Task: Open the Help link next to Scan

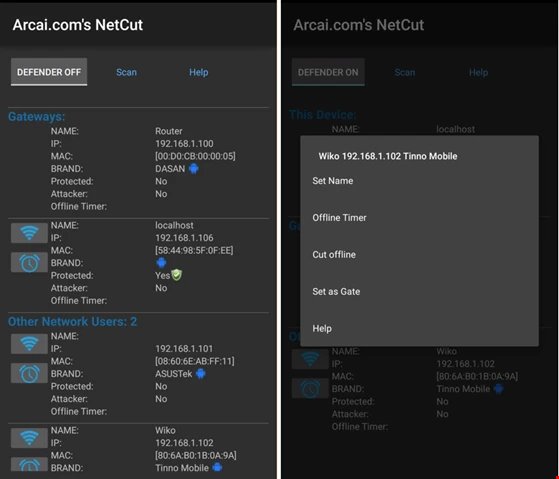Action: click(x=199, y=72)
